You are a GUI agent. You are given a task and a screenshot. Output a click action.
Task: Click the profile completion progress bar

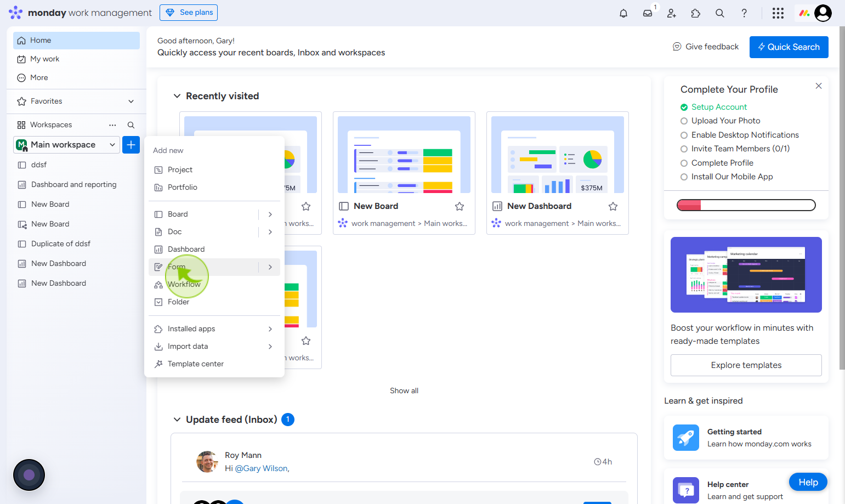(746, 205)
